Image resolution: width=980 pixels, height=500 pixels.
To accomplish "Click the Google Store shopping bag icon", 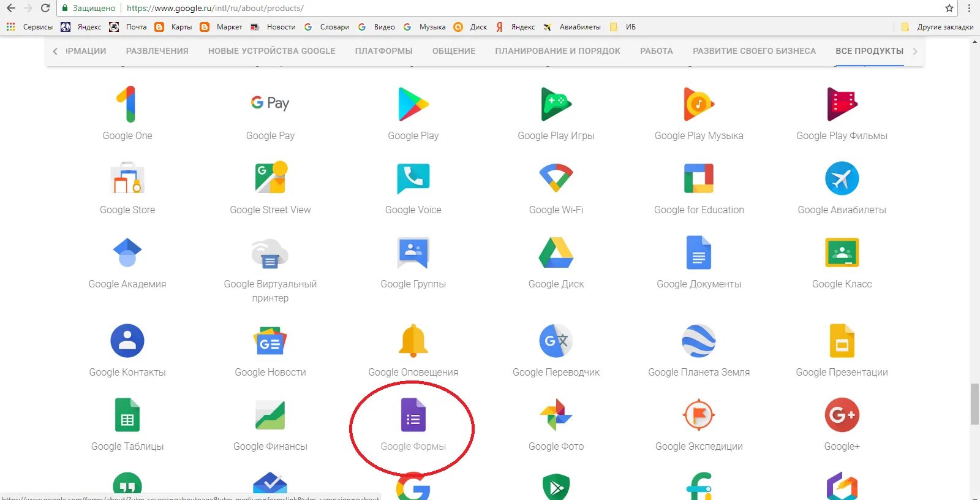I will (x=127, y=178).
